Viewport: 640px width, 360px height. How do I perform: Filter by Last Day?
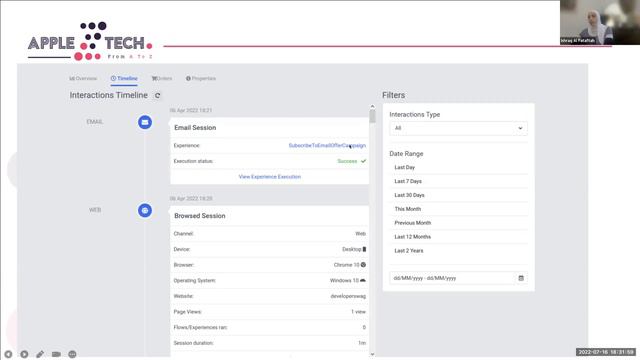(x=404, y=167)
